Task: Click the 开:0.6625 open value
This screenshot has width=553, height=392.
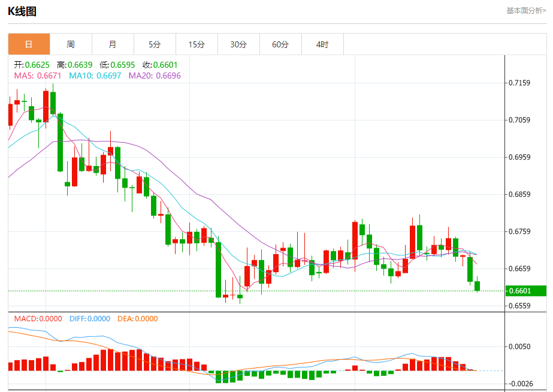Action: pyautogui.click(x=32, y=65)
